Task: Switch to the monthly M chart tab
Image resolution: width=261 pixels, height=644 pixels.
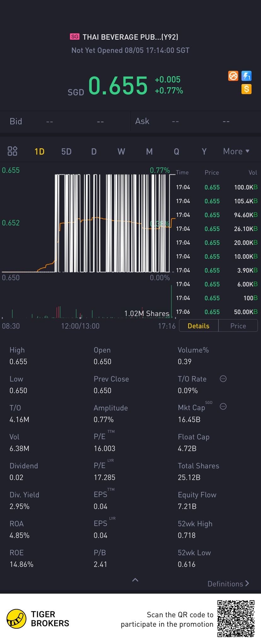Action: click(149, 151)
